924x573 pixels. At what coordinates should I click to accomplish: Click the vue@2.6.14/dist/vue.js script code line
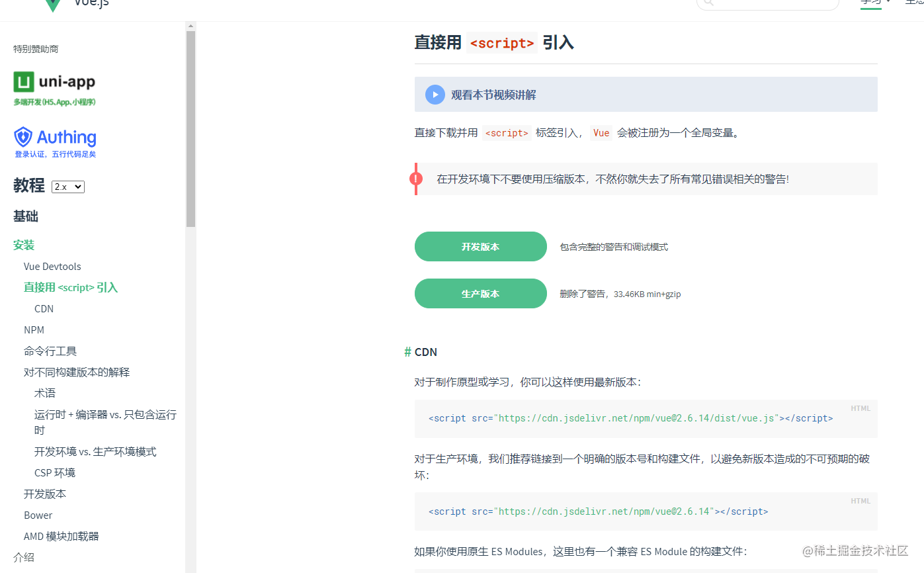630,418
